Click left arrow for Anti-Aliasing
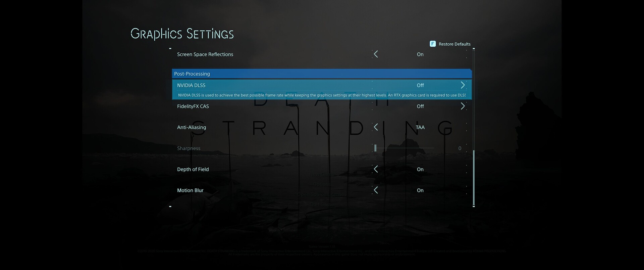Viewport: 644px width, 270px height. (x=376, y=127)
